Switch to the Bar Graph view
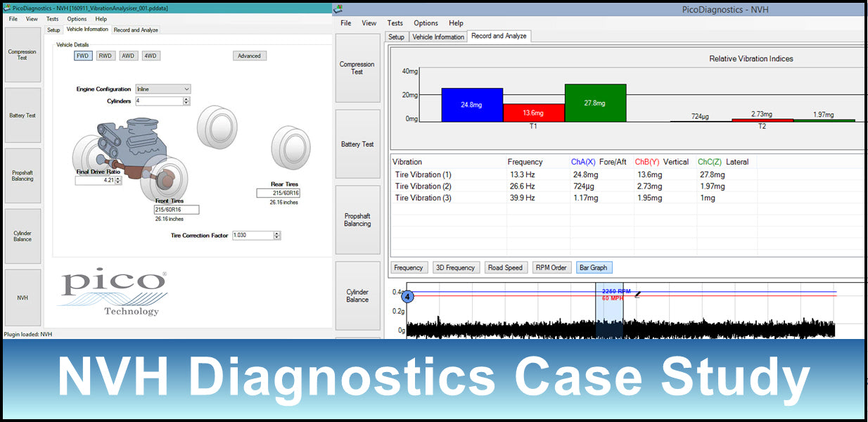The height and width of the screenshot is (422, 868). tap(594, 267)
